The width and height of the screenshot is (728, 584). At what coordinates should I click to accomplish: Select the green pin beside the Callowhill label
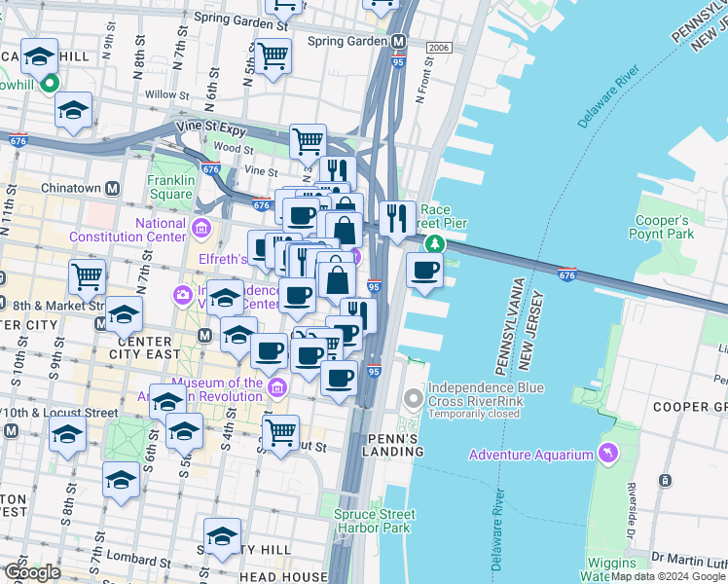[50, 84]
